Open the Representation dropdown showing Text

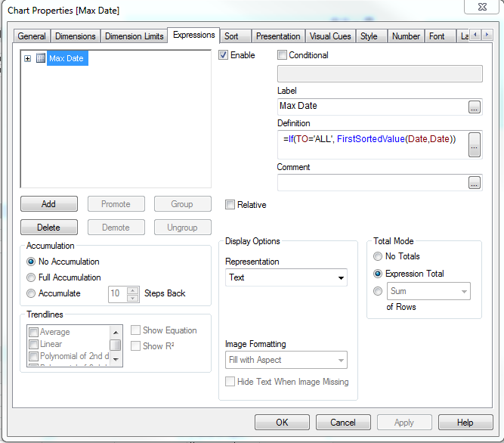[x=286, y=277]
